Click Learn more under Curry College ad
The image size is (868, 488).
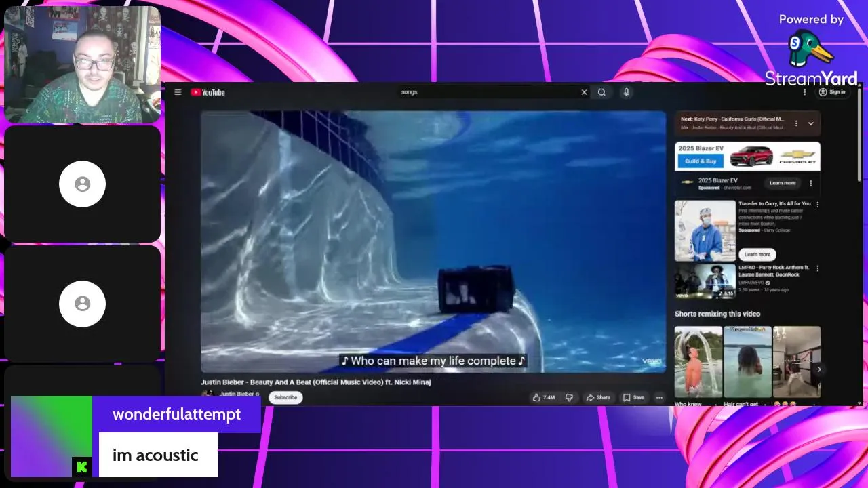tap(757, 254)
